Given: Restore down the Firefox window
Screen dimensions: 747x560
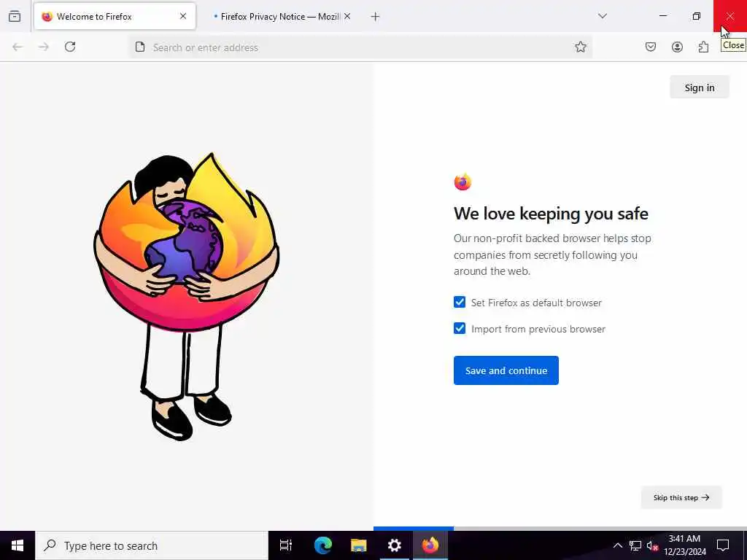Looking at the screenshot, I should (697, 16).
